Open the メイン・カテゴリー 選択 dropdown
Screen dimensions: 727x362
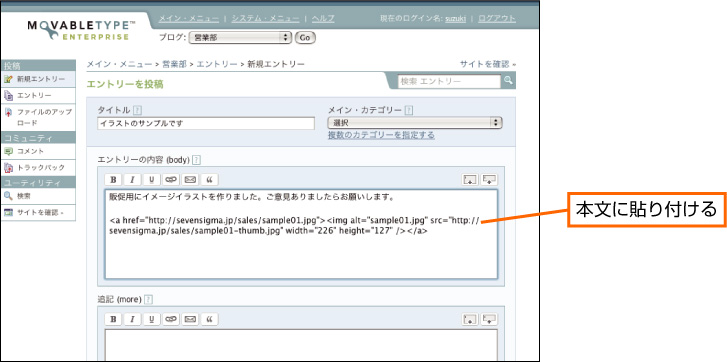(x=415, y=123)
